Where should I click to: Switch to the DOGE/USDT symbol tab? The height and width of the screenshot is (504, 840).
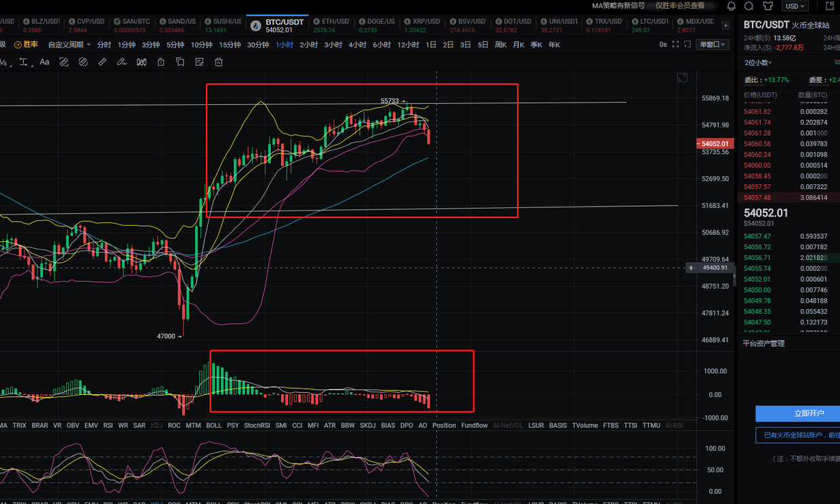pyautogui.click(x=377, y=25)
